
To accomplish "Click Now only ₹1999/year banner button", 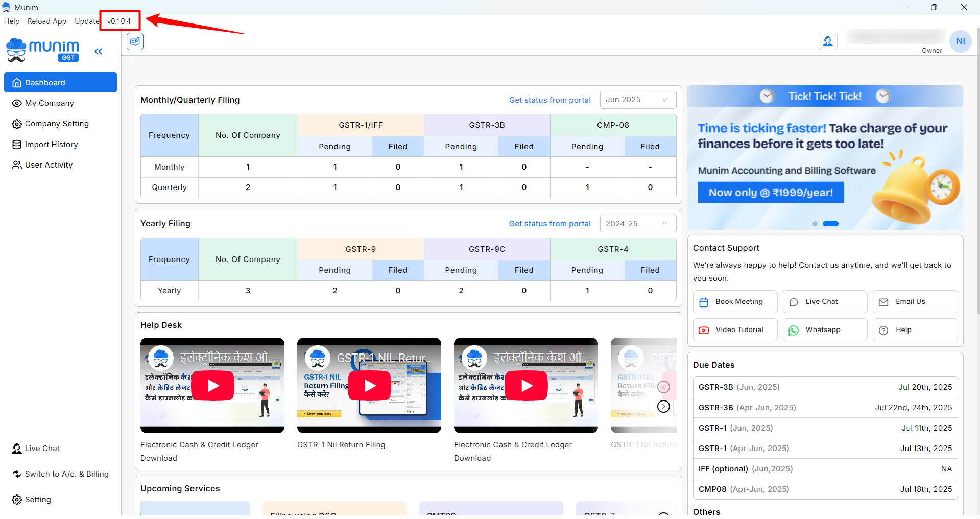I will [x=771, y=193].
